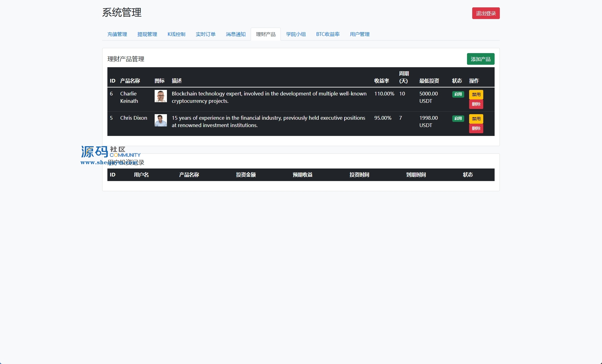The width and height of the screenshot is (602, 364).
Task: Select the active 理财产品 tab
Action: (x=266, y=34)
